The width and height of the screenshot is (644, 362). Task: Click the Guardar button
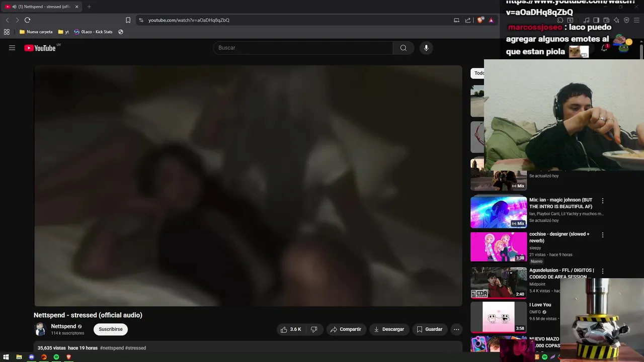(x=430, y=329)
